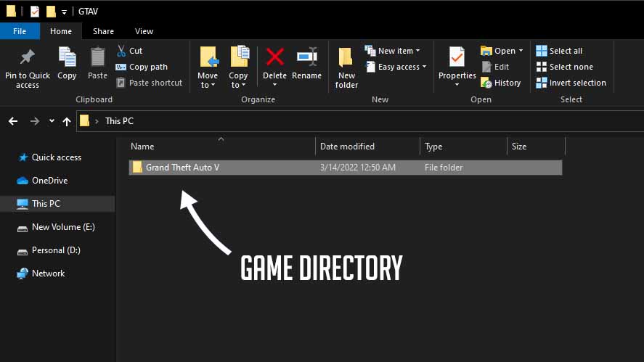Expand the Delete options arrow
This screenshot has width=644, height=362.
[274, 85]
